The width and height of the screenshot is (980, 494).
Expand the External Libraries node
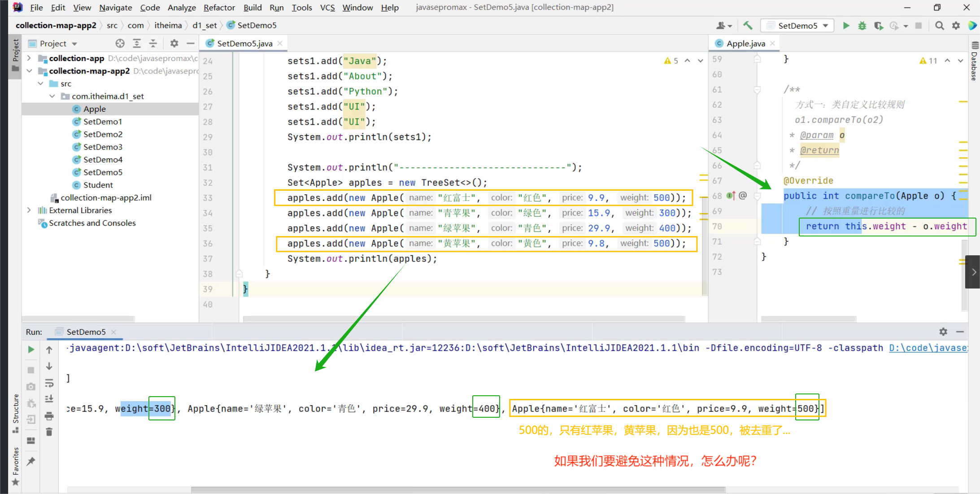[29, 210]
